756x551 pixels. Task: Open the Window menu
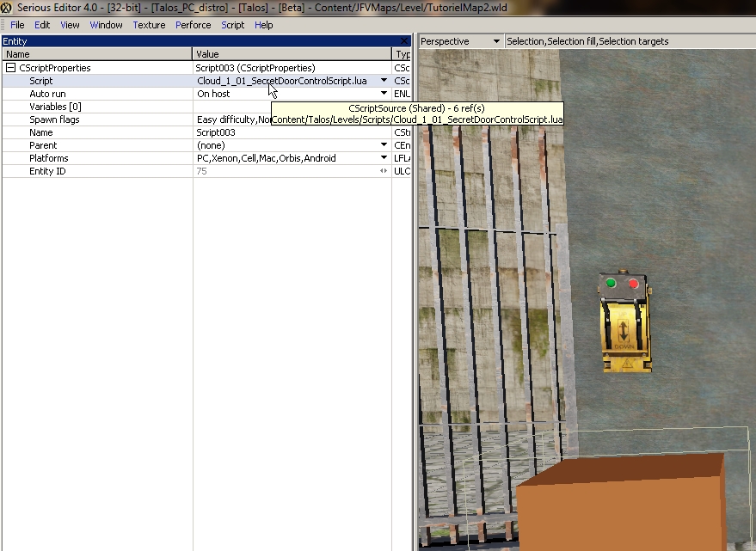[x=106, y=25]
